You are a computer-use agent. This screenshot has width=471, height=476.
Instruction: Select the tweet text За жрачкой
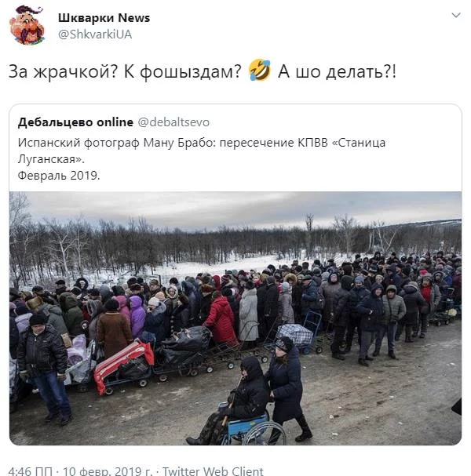tap(63, 72)
